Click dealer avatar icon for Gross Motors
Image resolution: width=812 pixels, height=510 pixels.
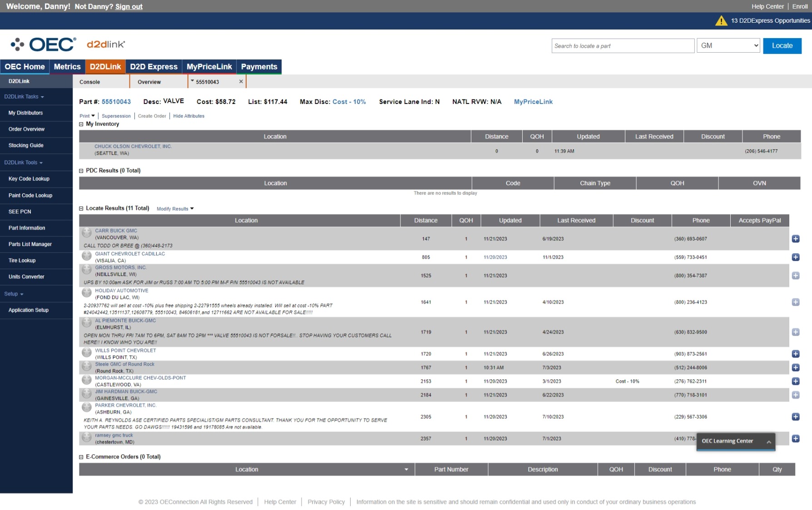pos(87,270)
